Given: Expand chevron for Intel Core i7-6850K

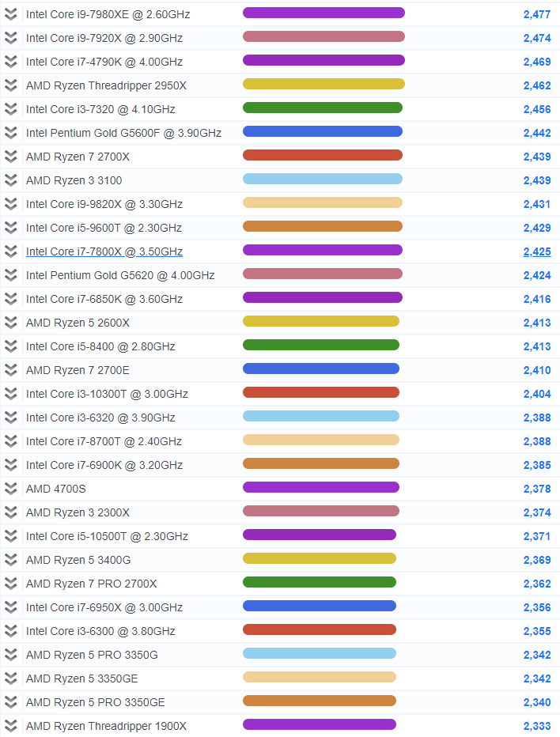Looking at the screenshot, I should 11,300.
